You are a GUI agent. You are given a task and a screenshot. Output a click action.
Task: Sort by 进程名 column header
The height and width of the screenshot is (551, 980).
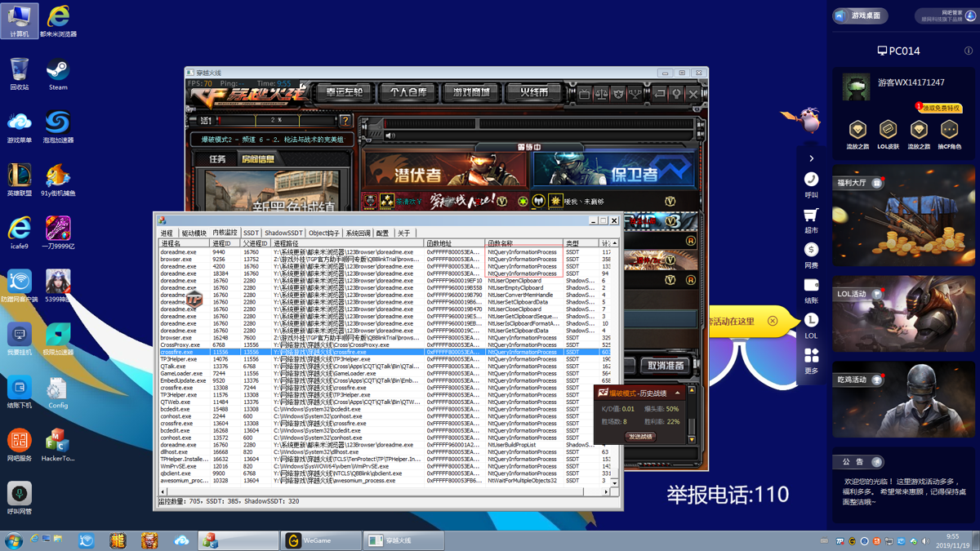point(185,243)
